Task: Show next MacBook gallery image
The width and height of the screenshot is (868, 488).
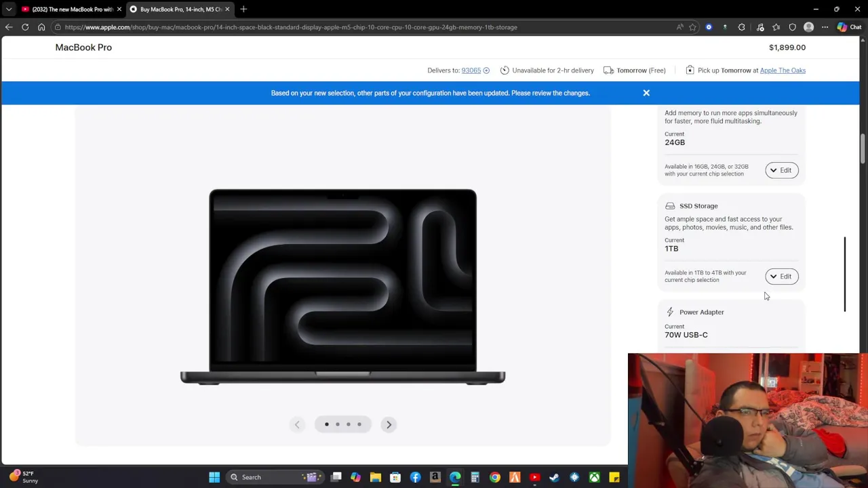Action: coord(389,424)
